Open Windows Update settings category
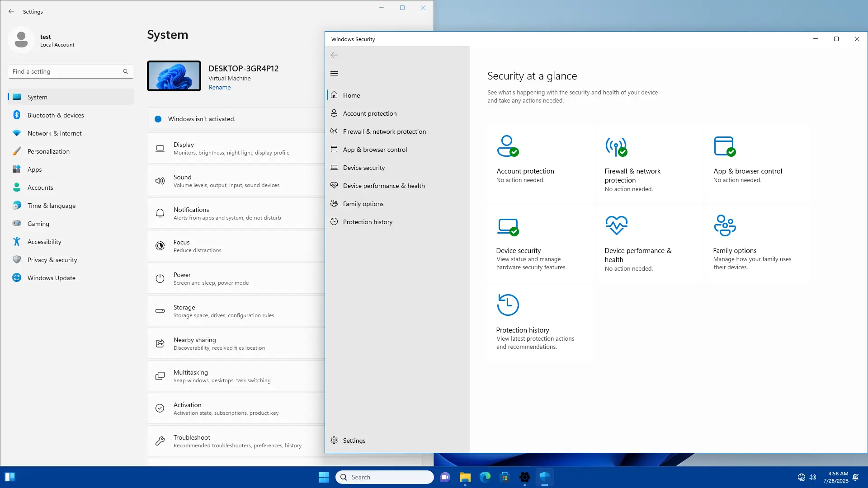 [51, 278]
